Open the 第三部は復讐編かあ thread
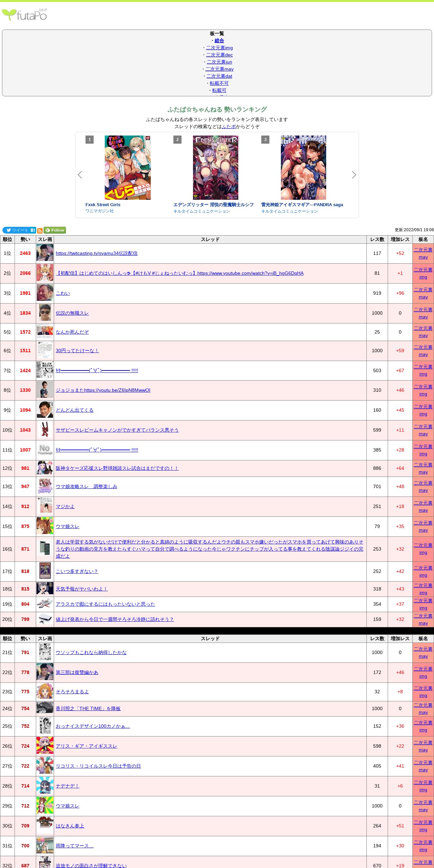The image size is (434, 868). click(77, 672)
